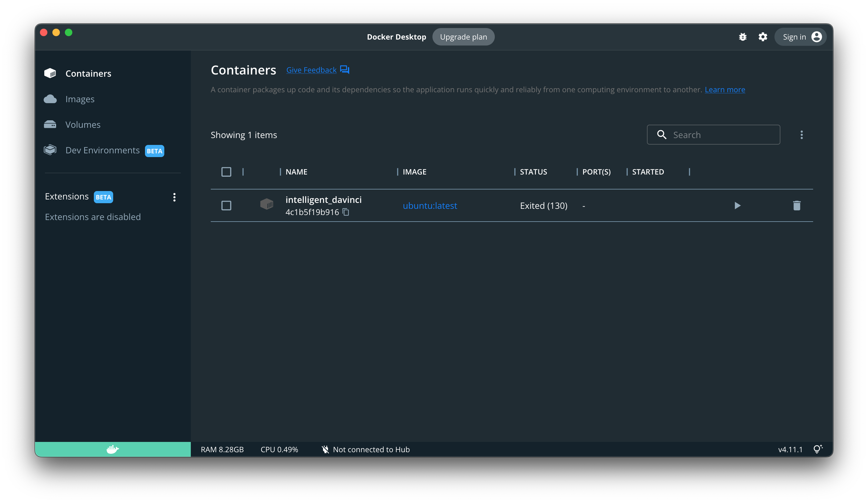Open the Learn more link
The width and height of the screenshot is (868, 503).
(725, 89)
